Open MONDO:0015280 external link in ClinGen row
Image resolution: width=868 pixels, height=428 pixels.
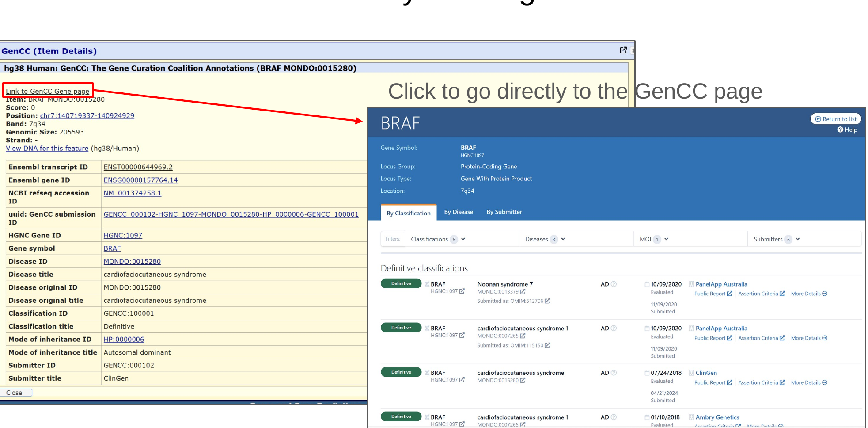pos(523,380)
